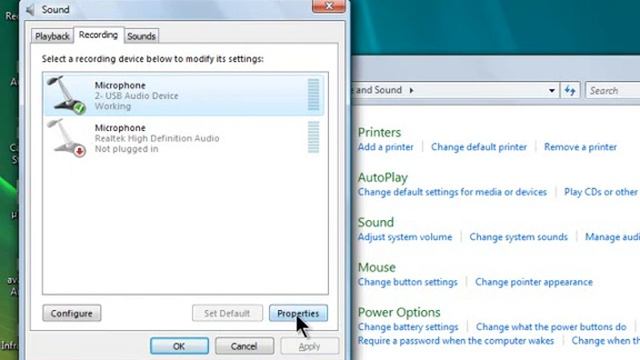
Task: Click 'Realtek High Definition Audio' text
Action: coord(157,138)
